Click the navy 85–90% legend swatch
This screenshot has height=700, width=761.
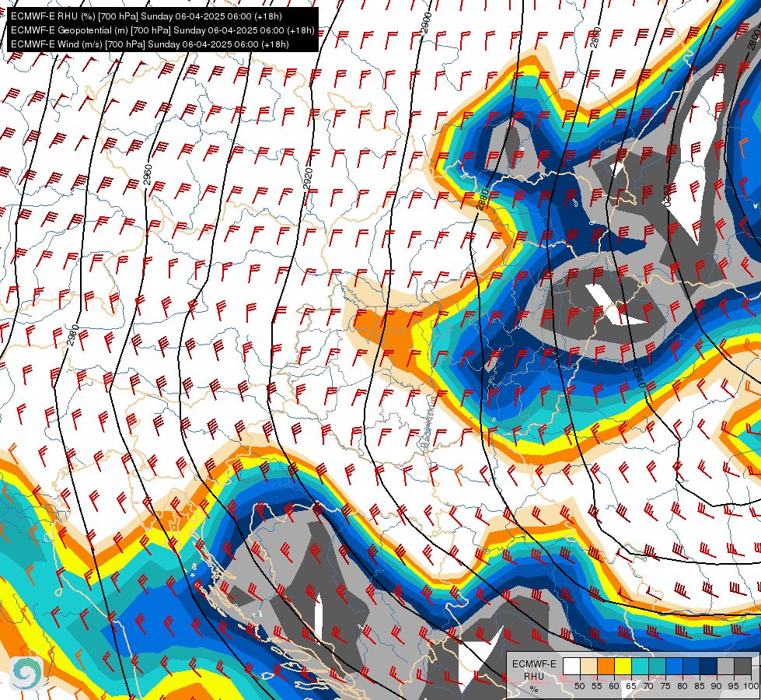coord(709,666)
